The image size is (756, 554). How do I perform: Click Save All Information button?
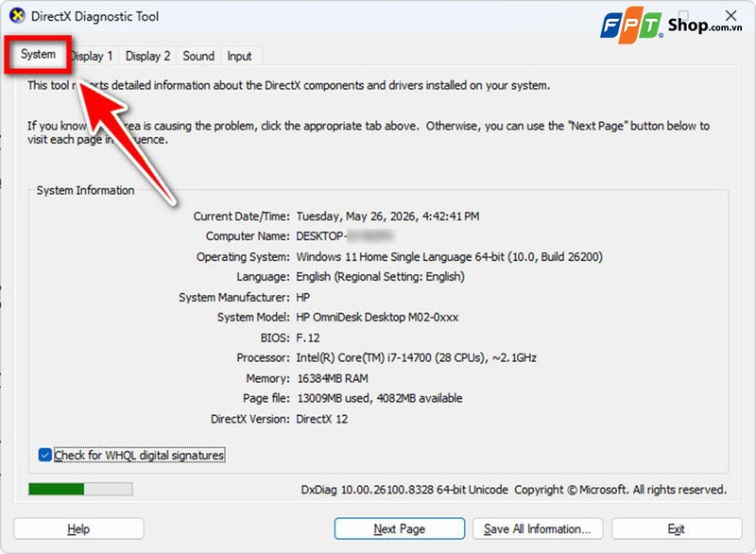tap(537, 528)
